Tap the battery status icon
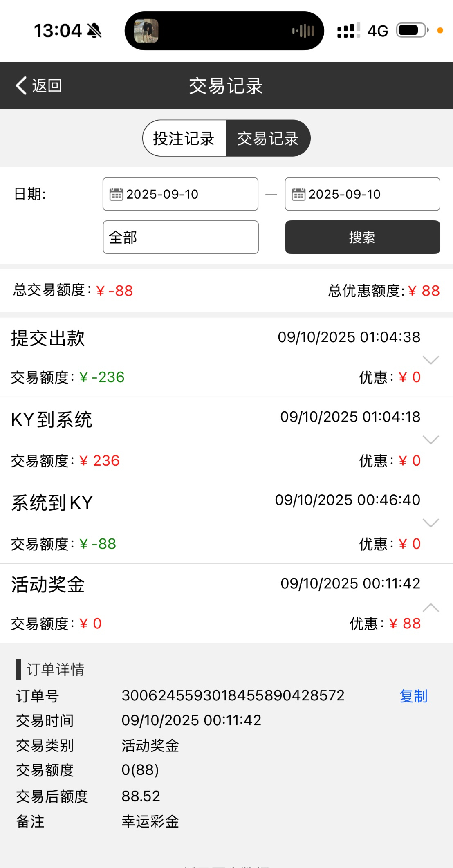The height and width of the screenshot is (868, 453). click(412, 31)
